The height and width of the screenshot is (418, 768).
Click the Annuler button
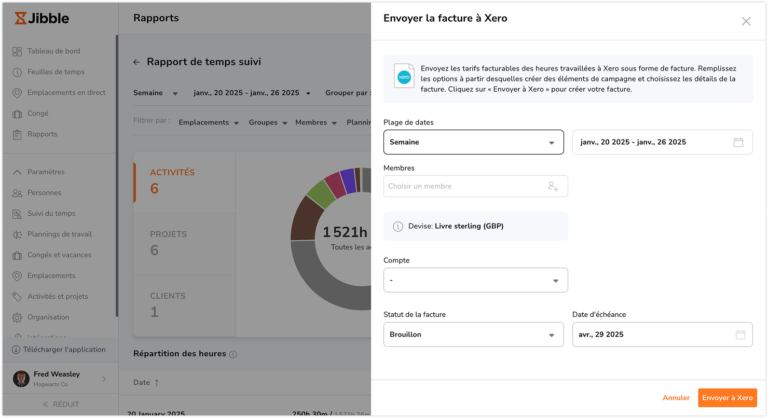pos(676,398)
